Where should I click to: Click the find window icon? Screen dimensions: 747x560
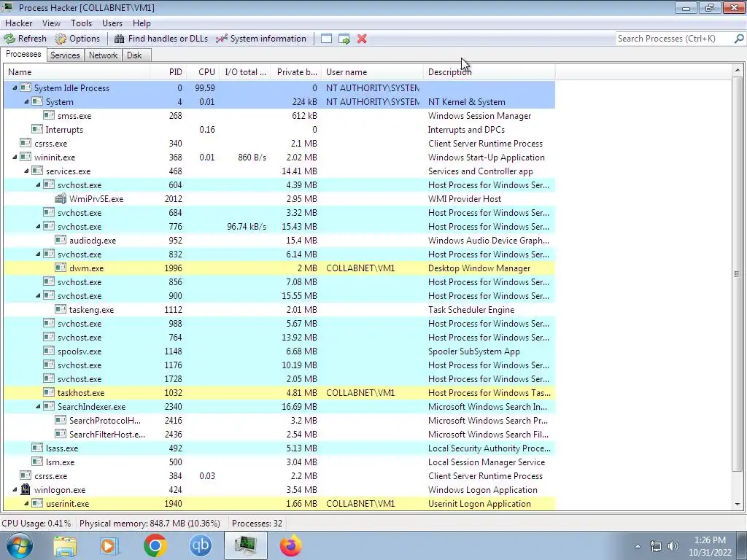[x=326, y=39]
